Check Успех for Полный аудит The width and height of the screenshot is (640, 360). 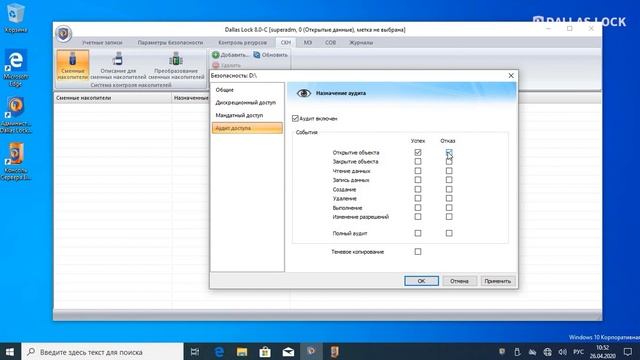(x=418, y=233)
